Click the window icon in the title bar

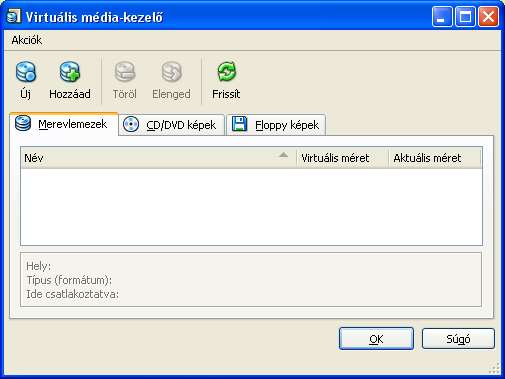pyautogui.click(x=14, y=16)
